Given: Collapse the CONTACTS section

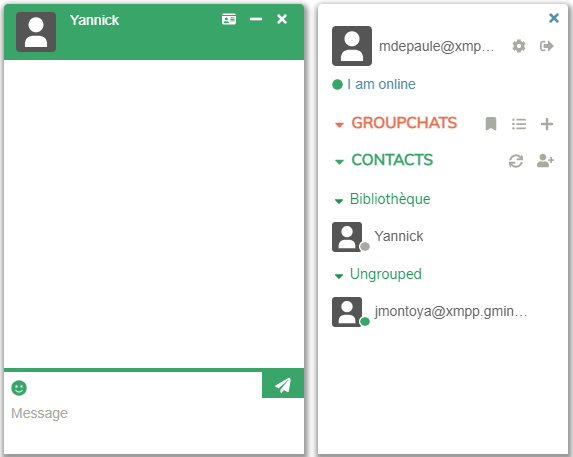Looking at the screenshot, I should [x=384, y=160].
